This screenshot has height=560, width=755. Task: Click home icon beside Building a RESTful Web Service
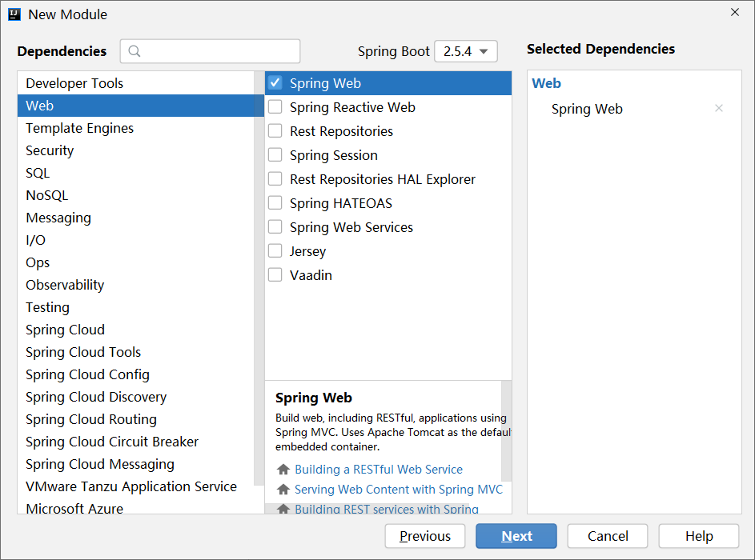point(283,469)
